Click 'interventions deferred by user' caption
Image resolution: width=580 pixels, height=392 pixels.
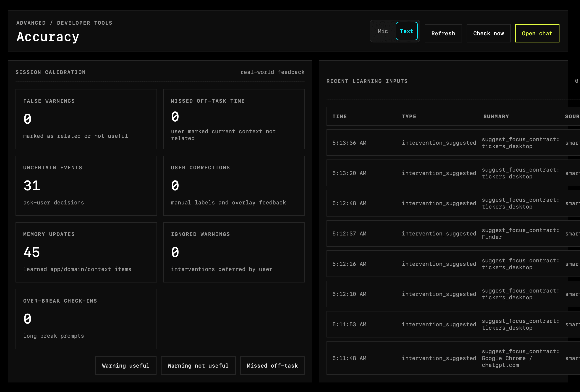click(x=222, y=269)
